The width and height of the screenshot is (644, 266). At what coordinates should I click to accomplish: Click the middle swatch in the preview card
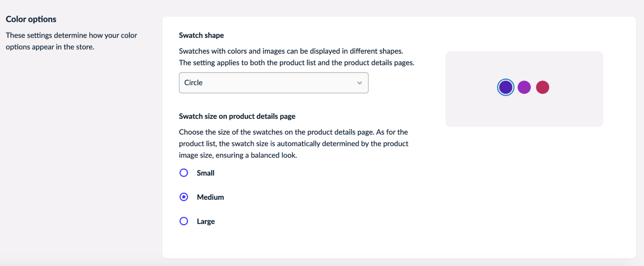click(524, 87)
